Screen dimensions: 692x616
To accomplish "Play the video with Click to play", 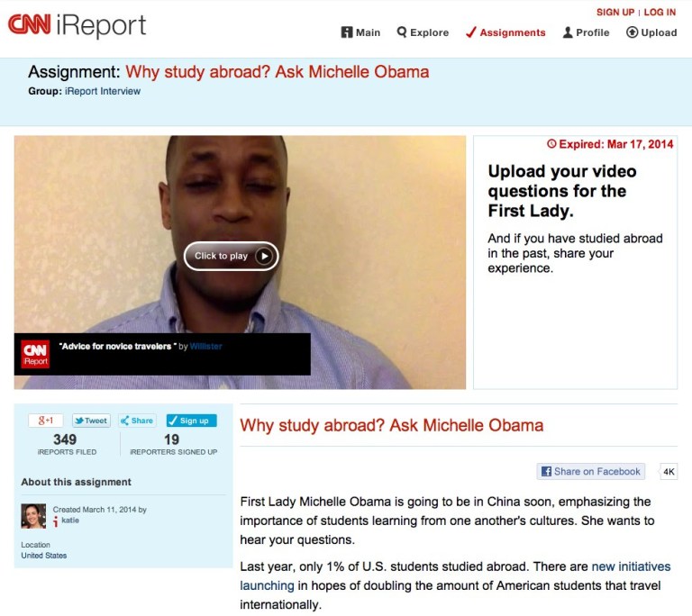I will tap(231, 256).
